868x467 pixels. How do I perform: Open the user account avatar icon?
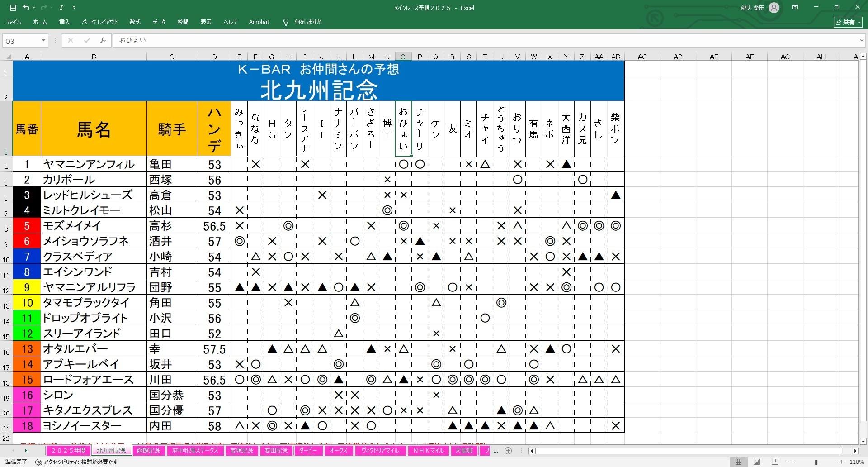tap(774, 8)
